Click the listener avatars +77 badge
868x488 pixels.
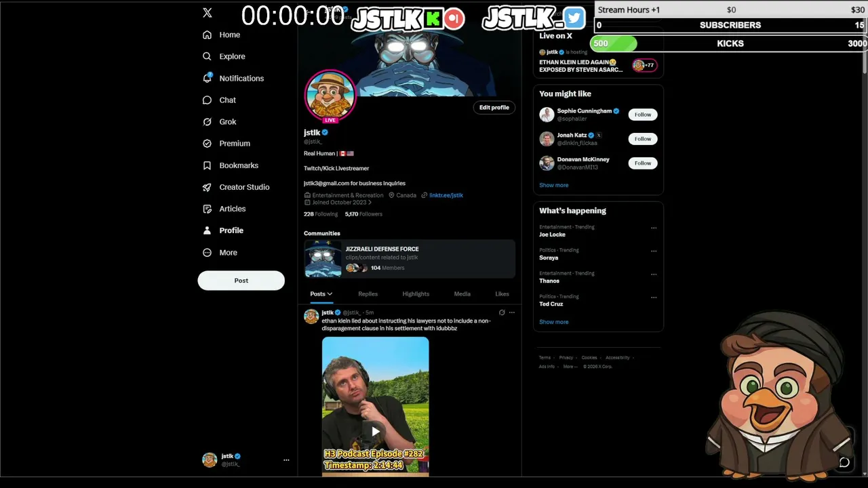(x=644, y=65)
